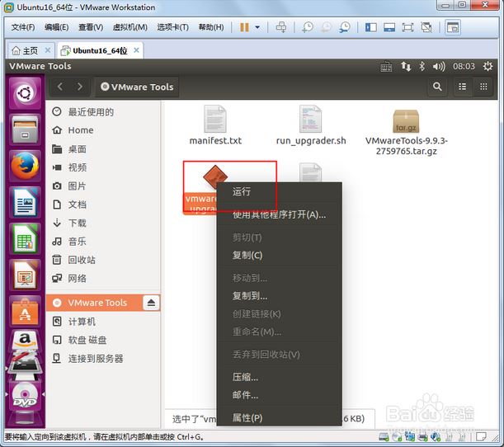Open the network indicator menu
Screen dimensions: 504x447
[406, 67]
